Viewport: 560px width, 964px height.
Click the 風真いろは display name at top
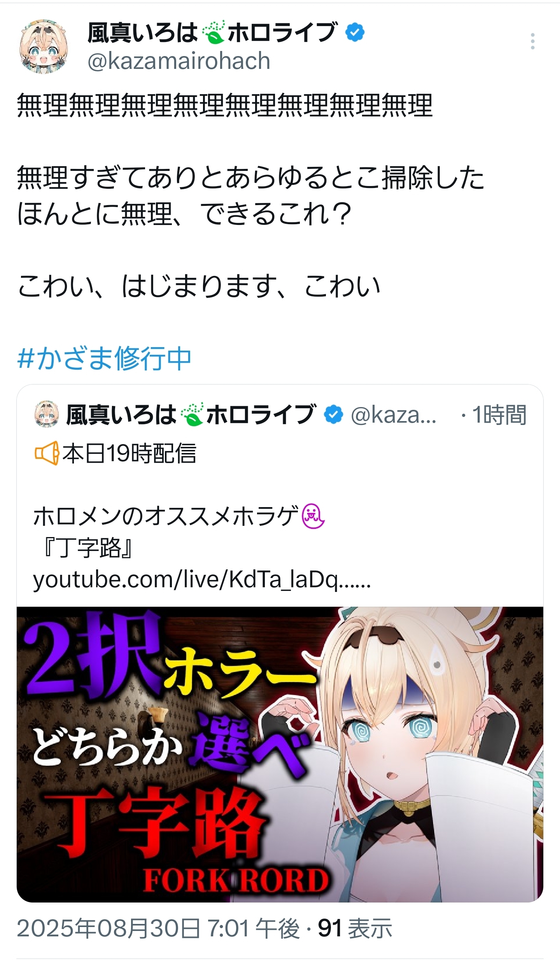[143, 33]
